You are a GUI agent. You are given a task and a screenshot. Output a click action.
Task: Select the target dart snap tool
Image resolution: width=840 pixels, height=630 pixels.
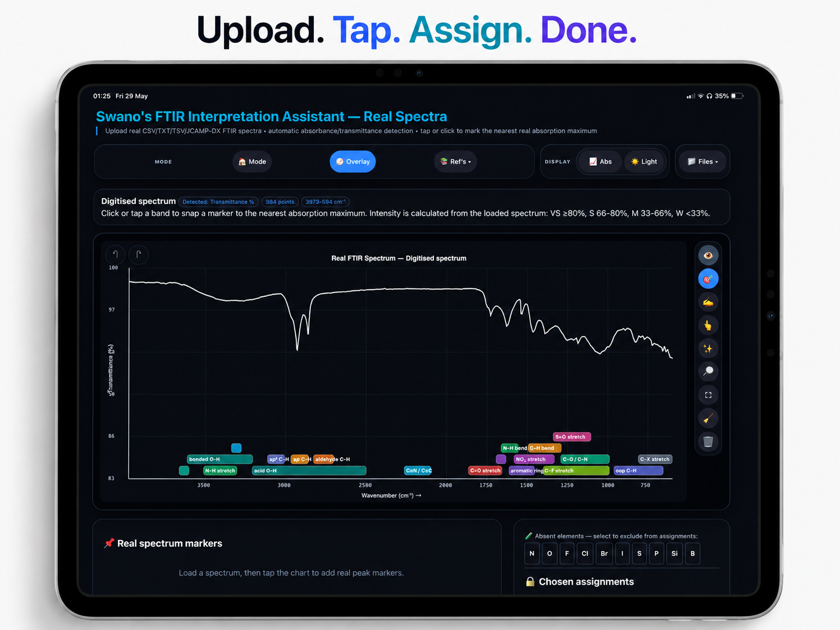pyautogui.click(x=708, y=279)
